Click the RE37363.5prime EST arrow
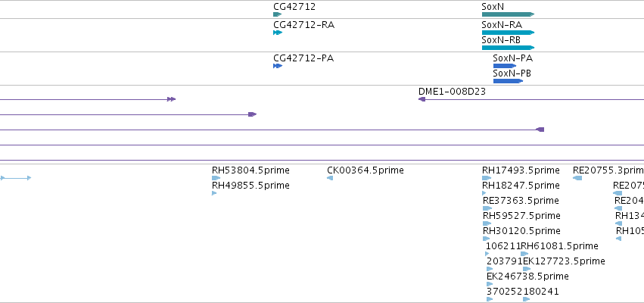Screen dimensions: 644x303 [x=487, y=208]
